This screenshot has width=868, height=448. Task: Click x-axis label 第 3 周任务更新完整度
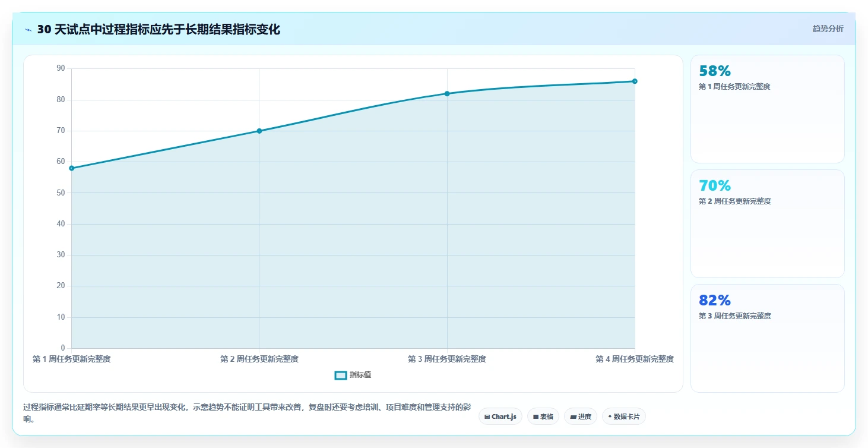(447, 359)
